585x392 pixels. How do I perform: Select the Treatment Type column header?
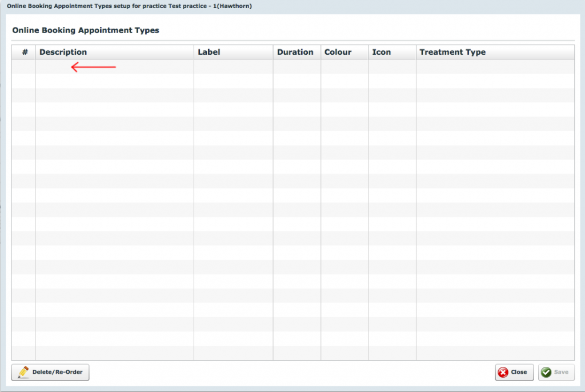pos(495,52)
